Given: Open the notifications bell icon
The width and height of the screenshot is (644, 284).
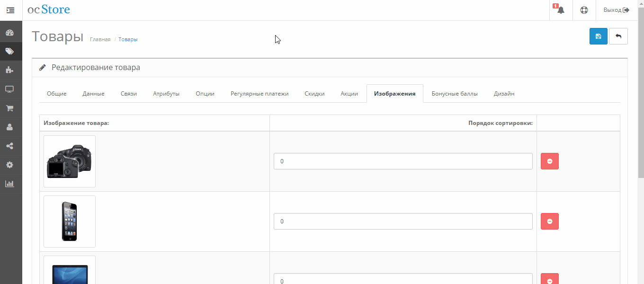Looking at the screenshot, I should point(561,10).
